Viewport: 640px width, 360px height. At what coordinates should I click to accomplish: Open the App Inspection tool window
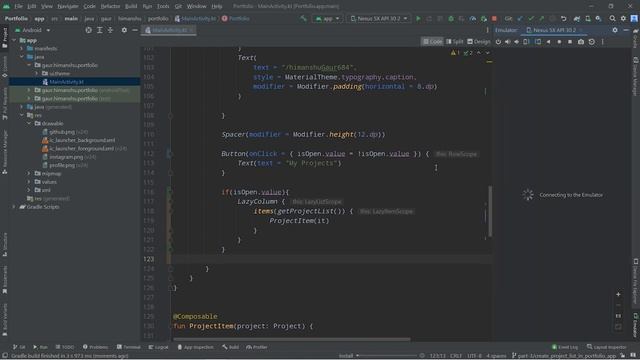pos(195,347)
